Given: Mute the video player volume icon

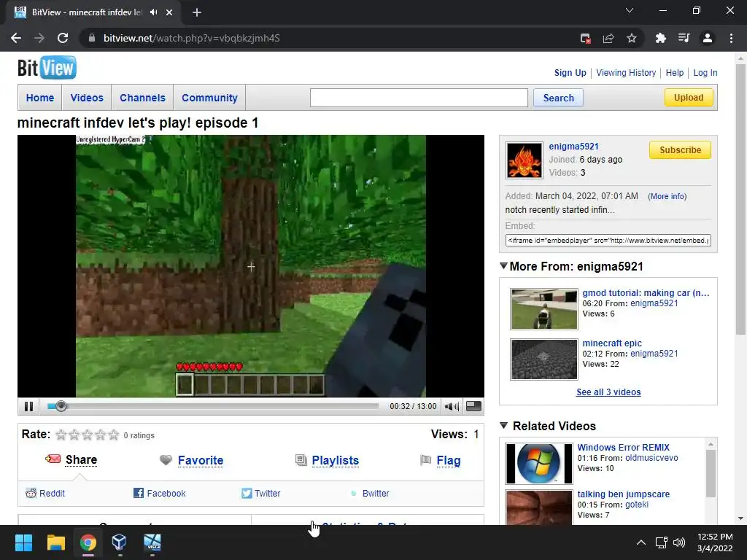Looking at the screenshot, I should (x=452, y=406).
